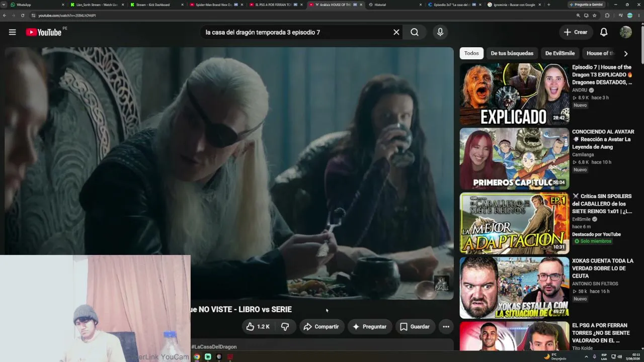Click the #LaCasaDelDragon hashtag

(x=214, y=347)
